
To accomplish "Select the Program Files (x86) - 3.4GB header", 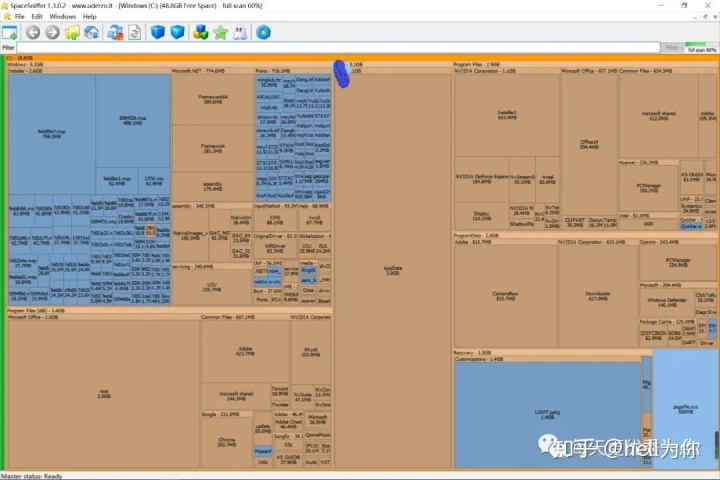I will pyautogui.click(x=169, y=311).
